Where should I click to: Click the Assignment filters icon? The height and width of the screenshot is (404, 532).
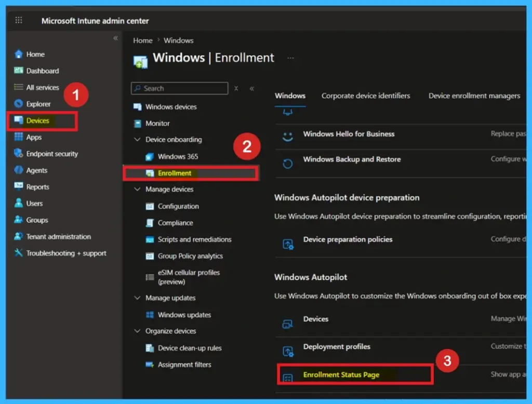pyautogui.click(x=150, y=365)
